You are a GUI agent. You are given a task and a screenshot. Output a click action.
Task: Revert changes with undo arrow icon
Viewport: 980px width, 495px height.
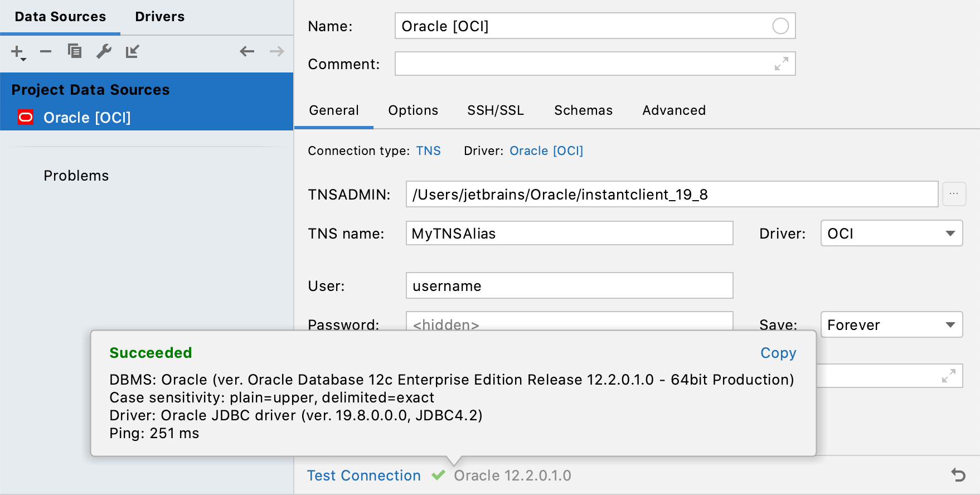click(x=958, y=475)
